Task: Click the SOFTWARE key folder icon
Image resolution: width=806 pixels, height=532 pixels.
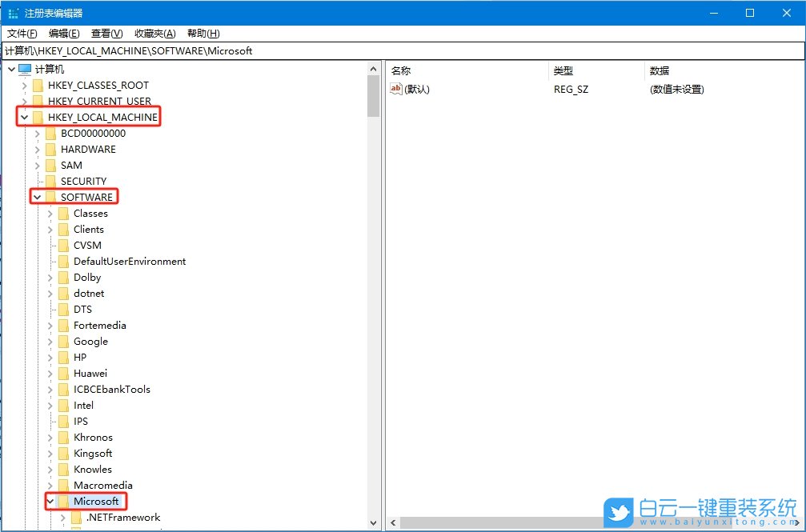Action: pos(50,197)
